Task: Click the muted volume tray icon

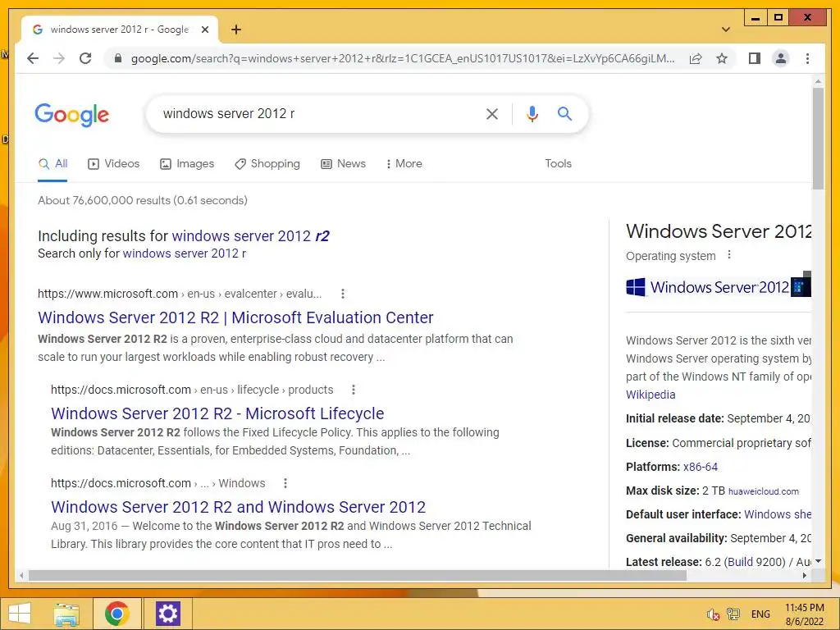Action: point(713,614)
